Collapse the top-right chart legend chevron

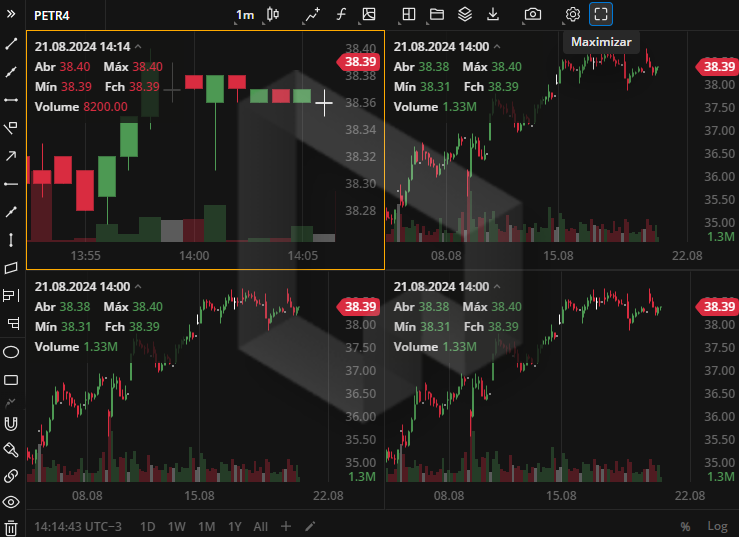point(497,47)
